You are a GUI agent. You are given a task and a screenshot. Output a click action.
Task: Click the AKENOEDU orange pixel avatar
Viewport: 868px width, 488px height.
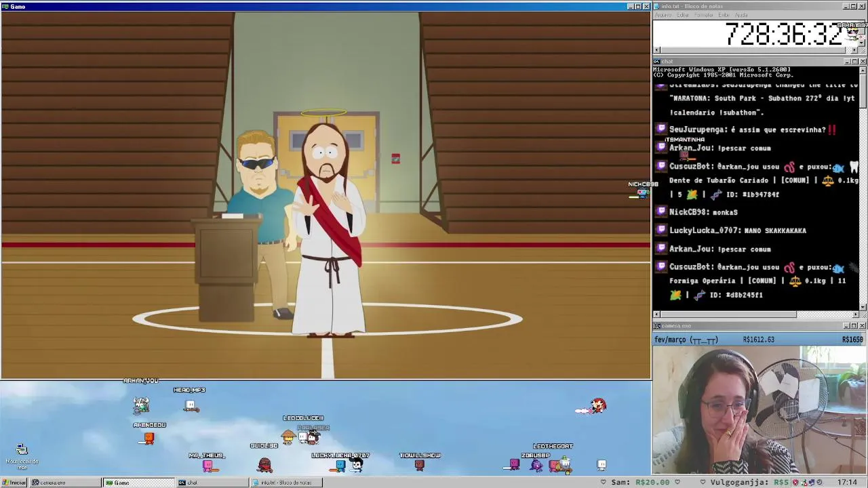tap(149, 438)
